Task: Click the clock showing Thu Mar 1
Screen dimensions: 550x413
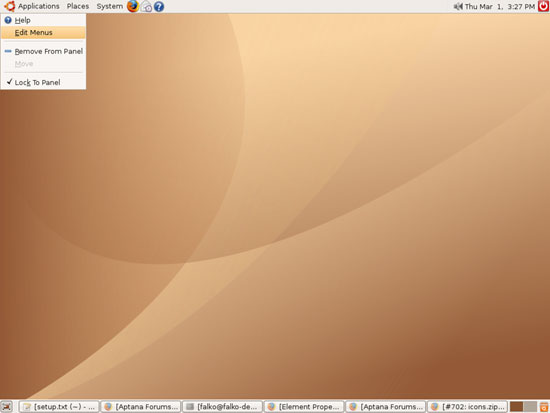Action: pyautogui.click(x=500, y=6)
